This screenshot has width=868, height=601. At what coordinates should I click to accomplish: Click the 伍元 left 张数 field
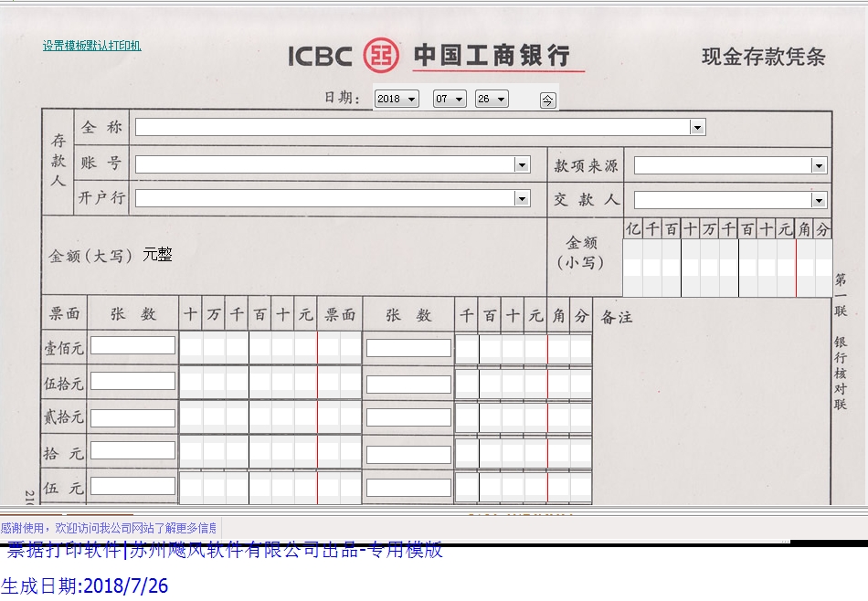point(132,486)
